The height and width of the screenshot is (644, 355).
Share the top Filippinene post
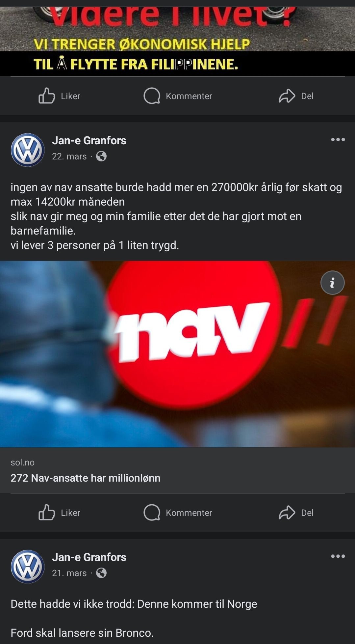pos(296,96)
